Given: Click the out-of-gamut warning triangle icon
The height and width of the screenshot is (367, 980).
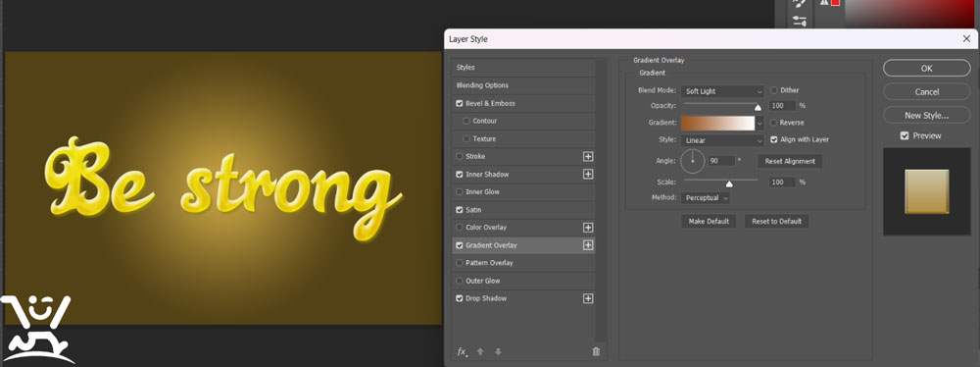Looking at the screenshot, I should click(x=824, y=3).
